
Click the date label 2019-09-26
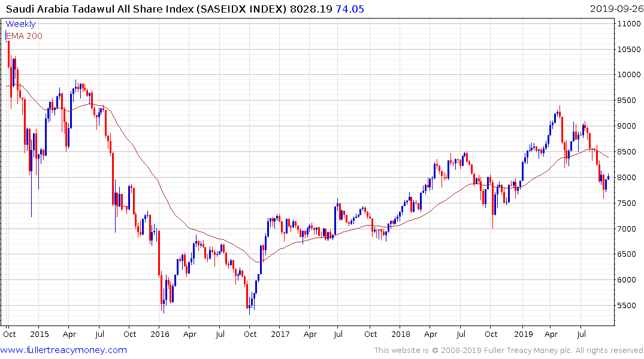coord(616,9)
